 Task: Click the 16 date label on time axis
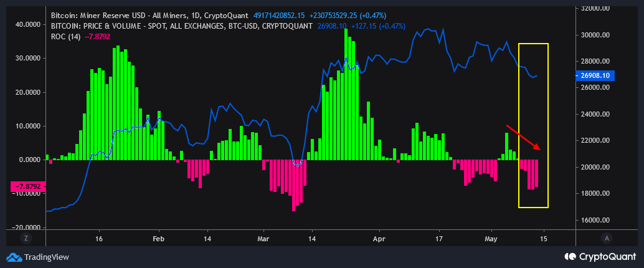(98, 239)
